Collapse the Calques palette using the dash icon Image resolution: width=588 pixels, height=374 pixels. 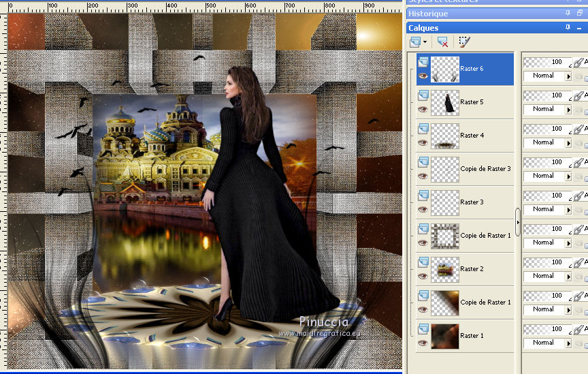coord(579,28)
